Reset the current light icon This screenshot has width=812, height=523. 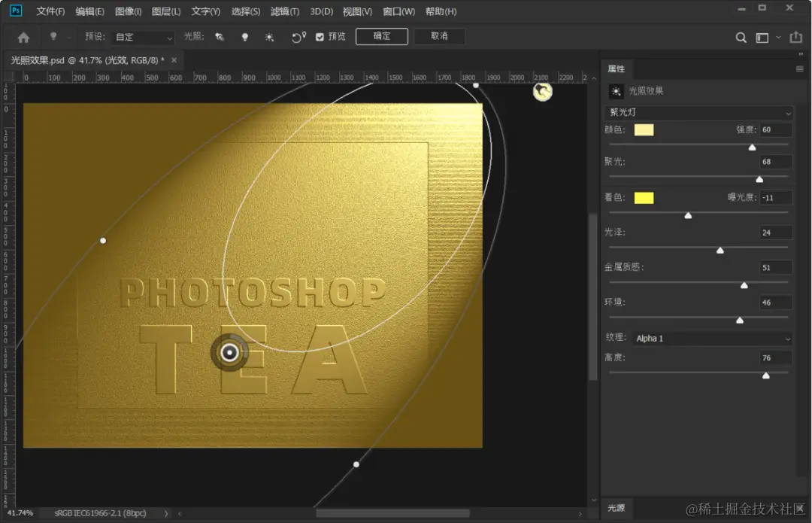[x=298, y=37]
